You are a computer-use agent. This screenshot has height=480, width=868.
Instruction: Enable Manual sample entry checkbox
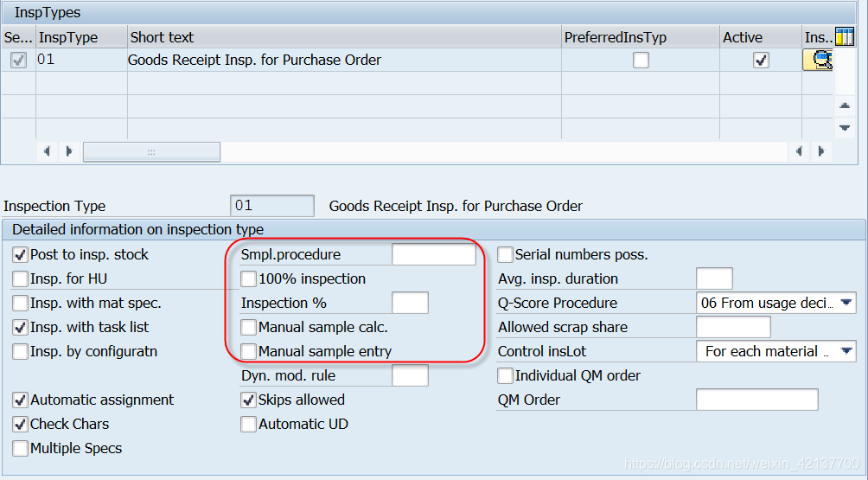click(x=248, y=351)
